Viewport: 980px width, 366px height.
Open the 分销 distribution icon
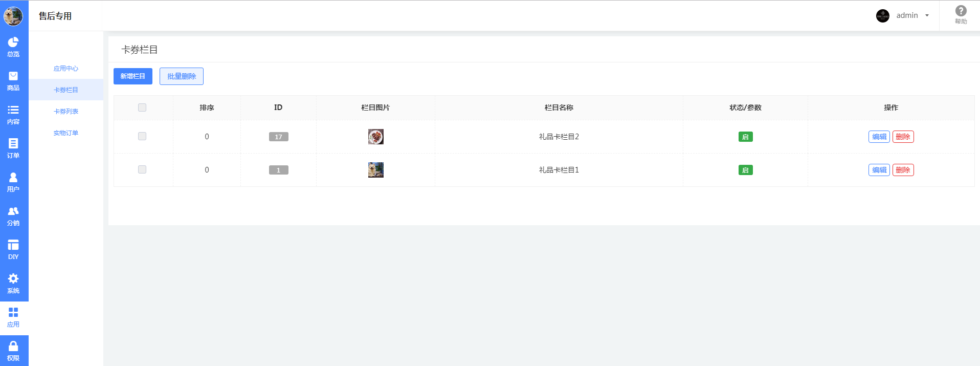coord(13,211)
